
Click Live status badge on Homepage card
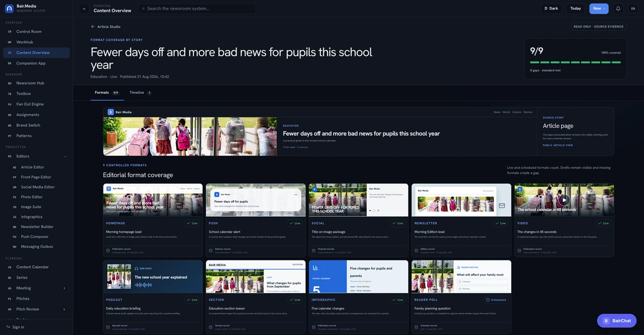tap(192, 223)
